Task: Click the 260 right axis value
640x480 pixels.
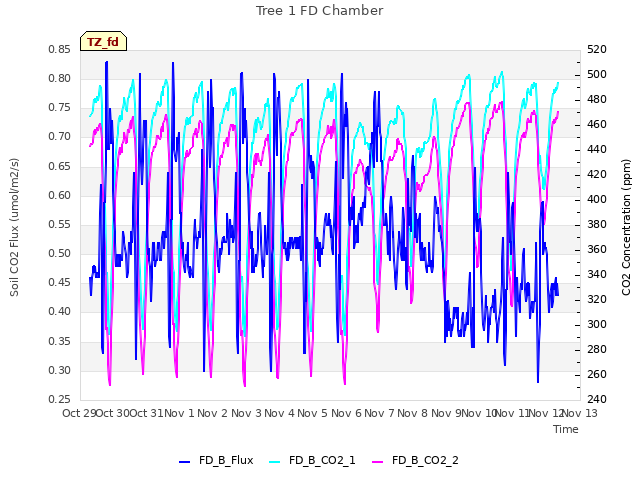Action: [597, 374]
